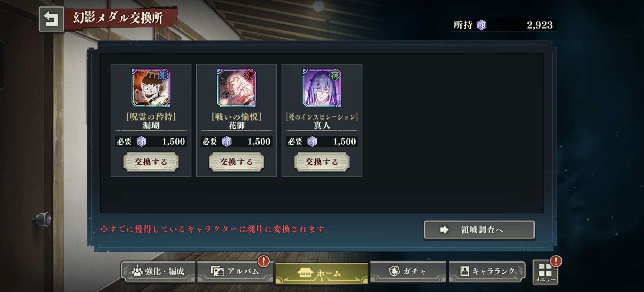This screenshot has width=644, height=292.
Task: Tap the medal icon in 真人's cost row
Action: 312,141
